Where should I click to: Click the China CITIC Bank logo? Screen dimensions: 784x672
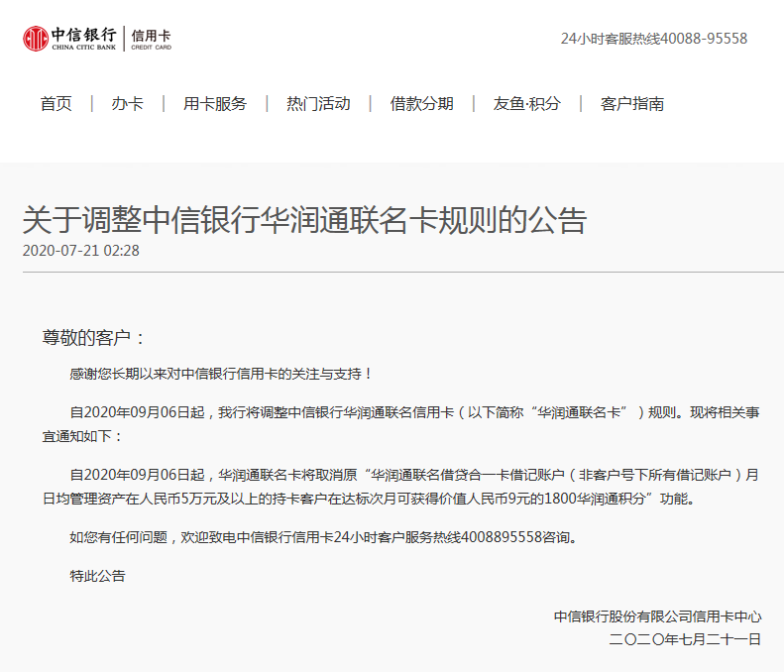69,39
